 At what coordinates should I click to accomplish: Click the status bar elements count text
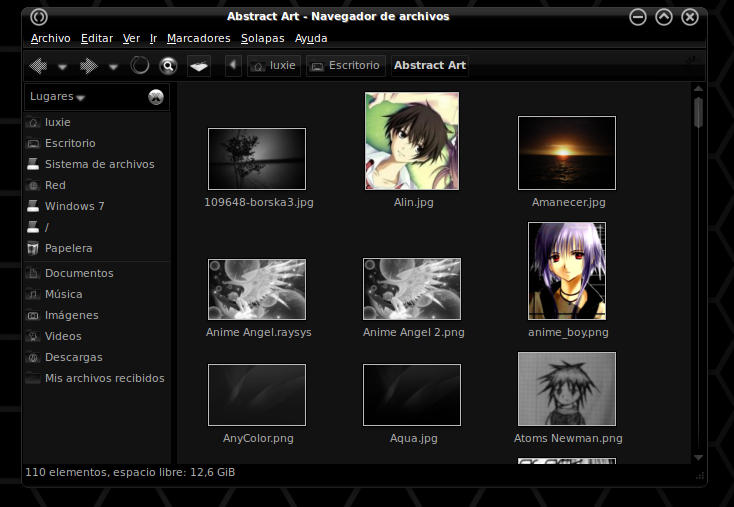point(130,472)
